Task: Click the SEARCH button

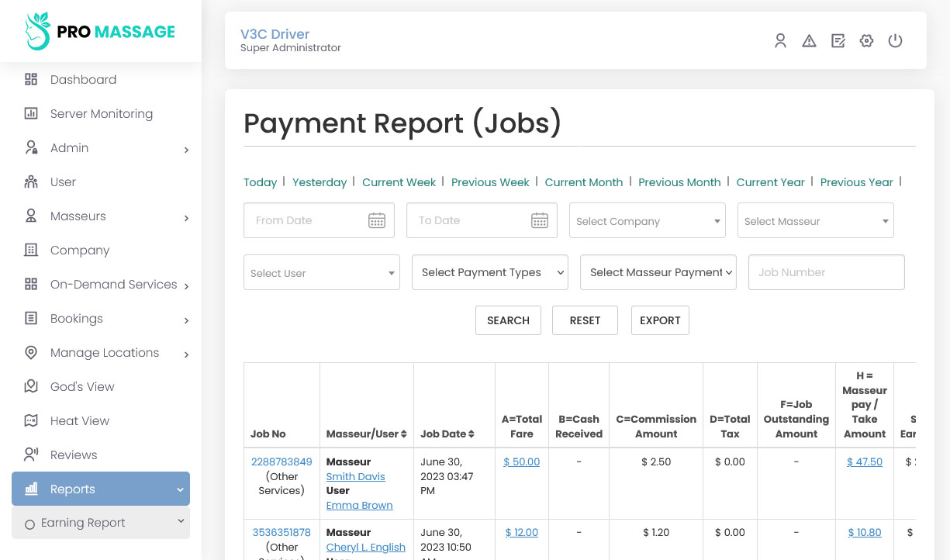Action: coord(508,320)
